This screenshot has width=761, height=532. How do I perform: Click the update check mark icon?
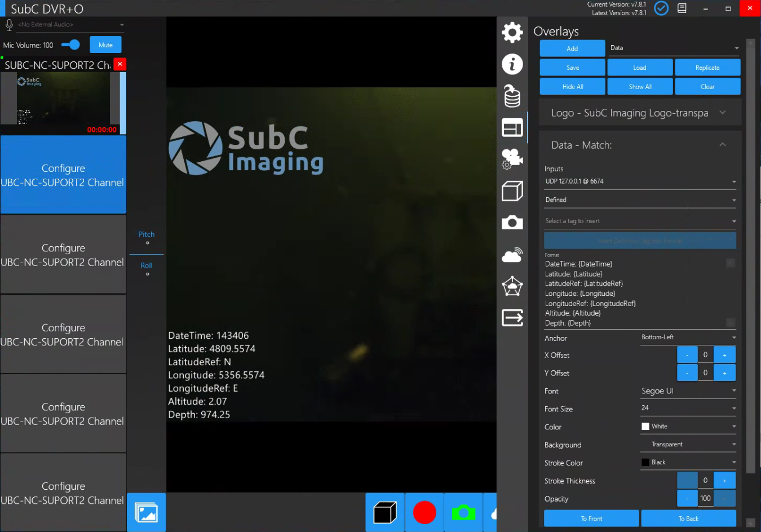[661, 8]
